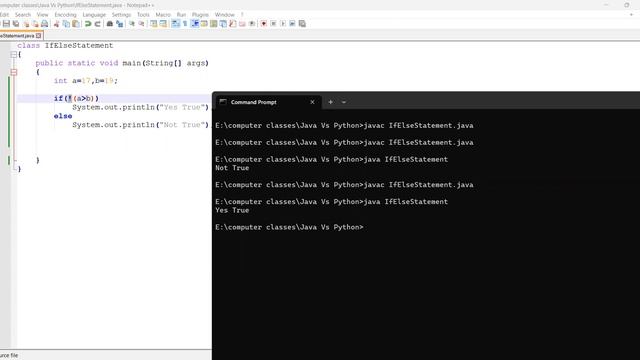
Task: Click the 'public static void main' line
Action: pos(122,63)
